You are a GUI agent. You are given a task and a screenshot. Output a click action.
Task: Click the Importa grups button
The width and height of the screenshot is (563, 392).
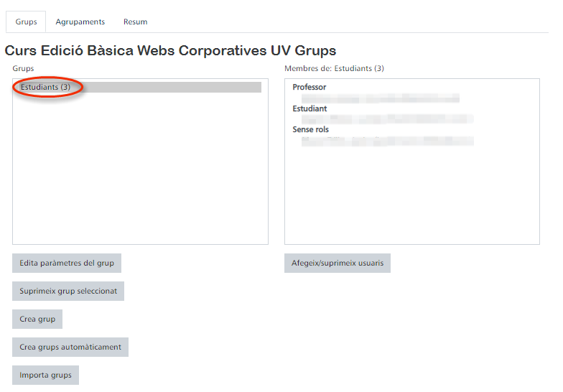[45, 375]
